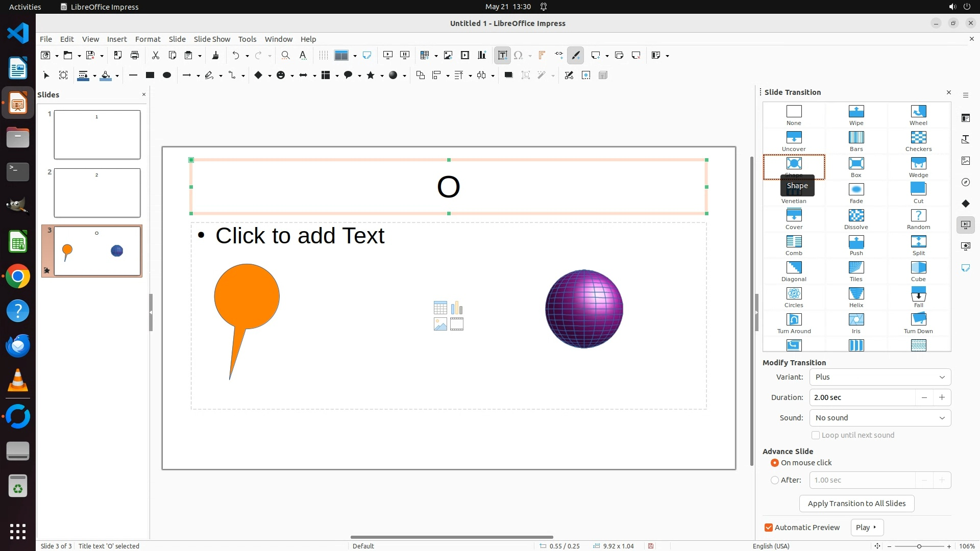Image resolution: width=980 pixels, height=551 pixels.
Task: Expand the Play button dropdown arrow
Action: point(875,528)
